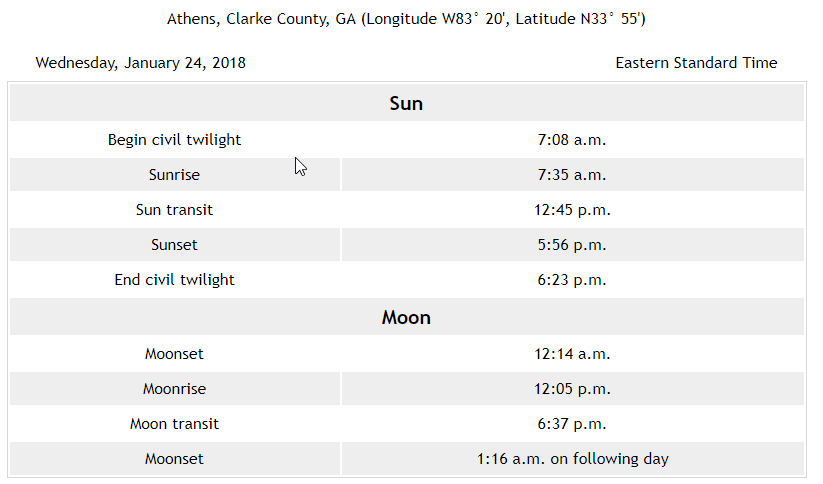
Task: Click the End civil twilight label
Action: [x=174, y=279]
